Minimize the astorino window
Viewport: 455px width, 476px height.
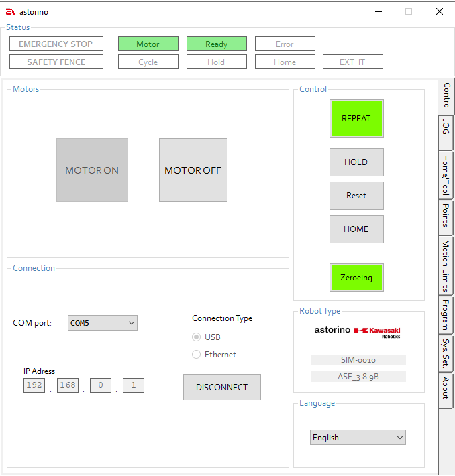[378, 12]
